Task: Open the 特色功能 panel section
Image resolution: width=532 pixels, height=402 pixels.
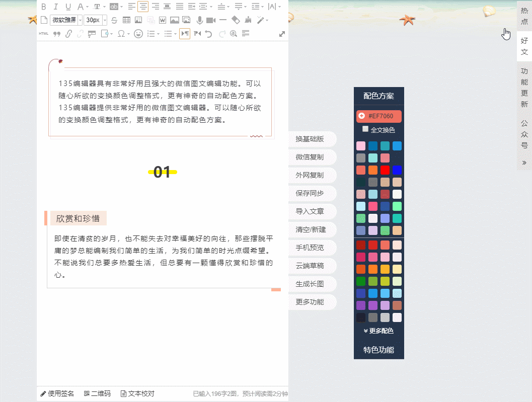Action: tap(378, 350)
